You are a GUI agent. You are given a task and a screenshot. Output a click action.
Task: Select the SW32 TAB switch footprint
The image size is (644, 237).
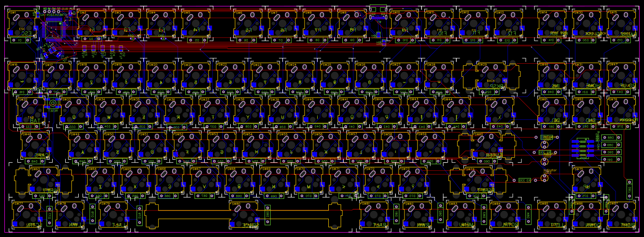(30, 111)
